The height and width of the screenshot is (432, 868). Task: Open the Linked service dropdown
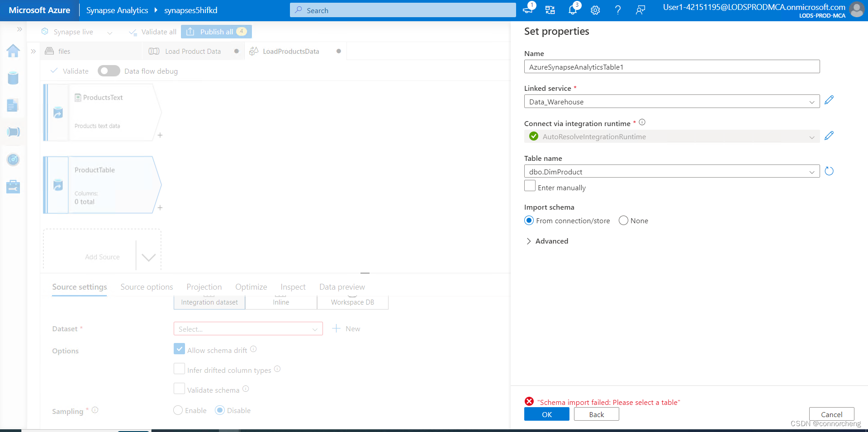tap(672, 102)
